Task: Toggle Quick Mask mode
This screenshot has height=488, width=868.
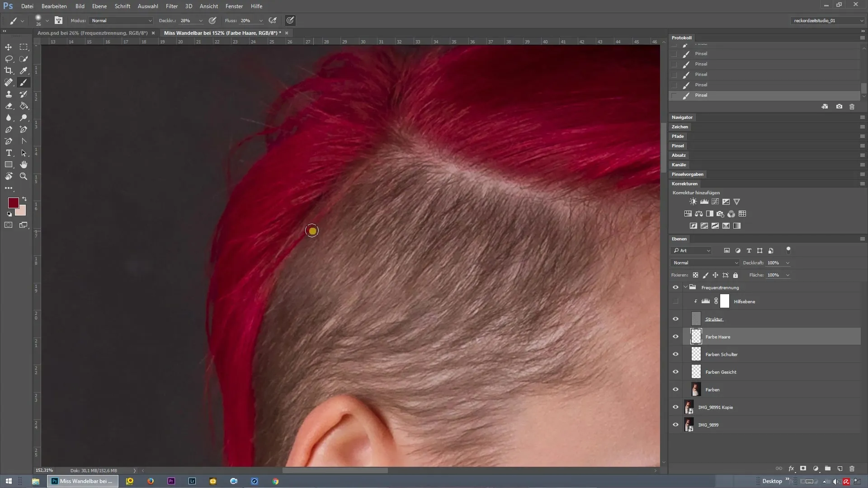Action: (9, 225)
